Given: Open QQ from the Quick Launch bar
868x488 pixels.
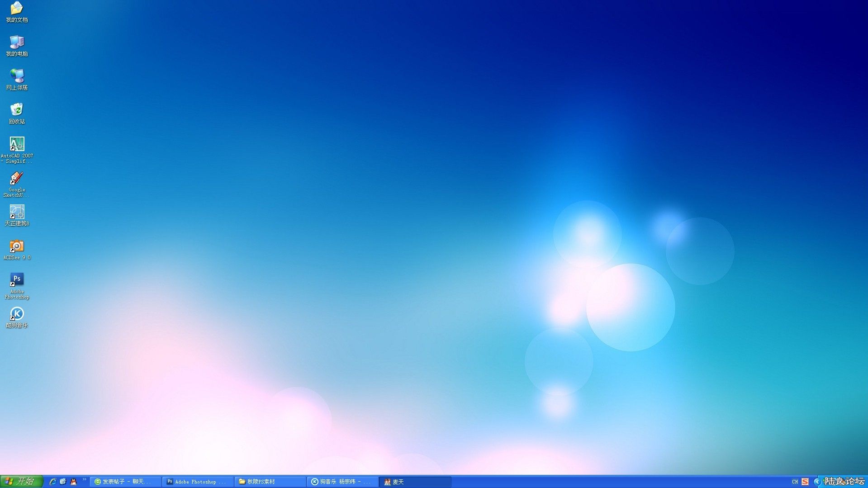Looking at the screenshot, I should coord(74,482).
